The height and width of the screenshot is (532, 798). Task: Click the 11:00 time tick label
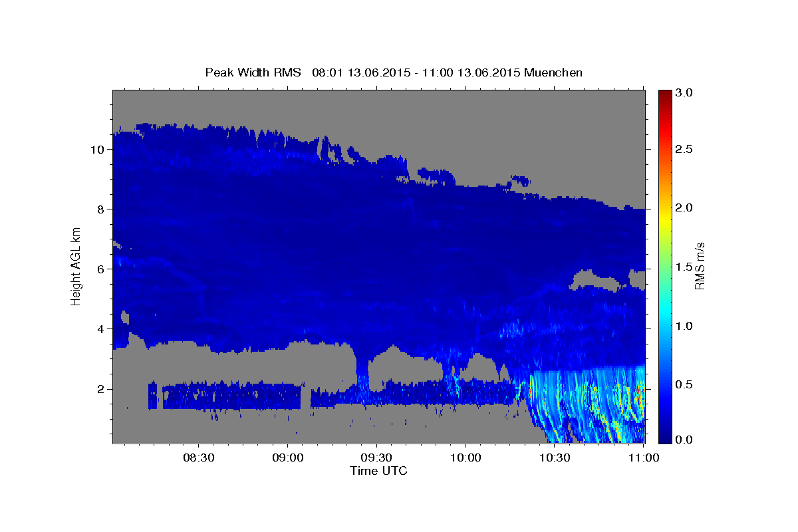[x=644, y=458]
